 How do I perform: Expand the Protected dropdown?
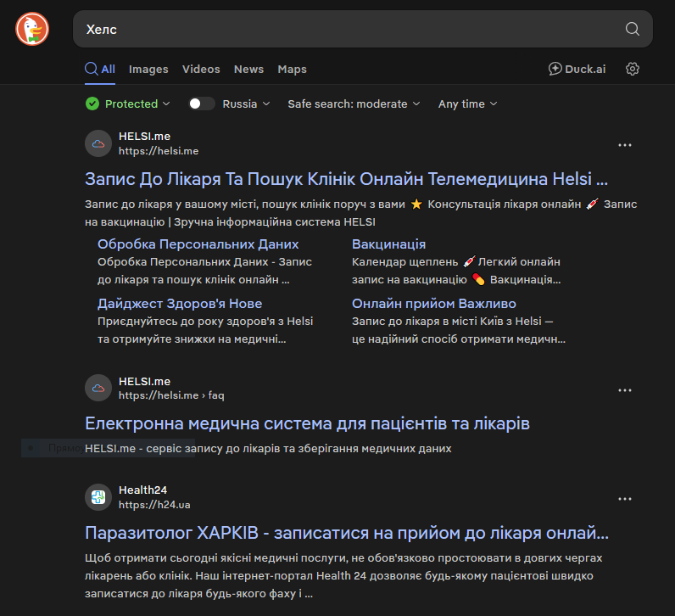137,104
